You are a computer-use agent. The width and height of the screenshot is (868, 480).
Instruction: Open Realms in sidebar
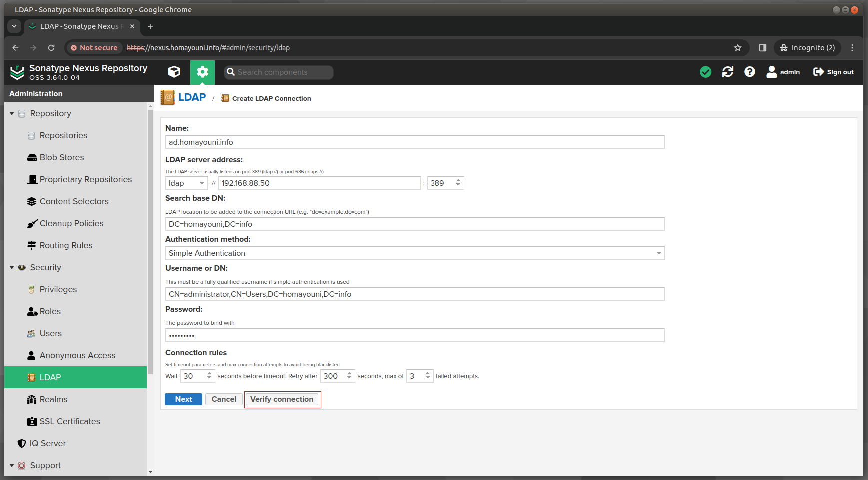pos(53,399)
